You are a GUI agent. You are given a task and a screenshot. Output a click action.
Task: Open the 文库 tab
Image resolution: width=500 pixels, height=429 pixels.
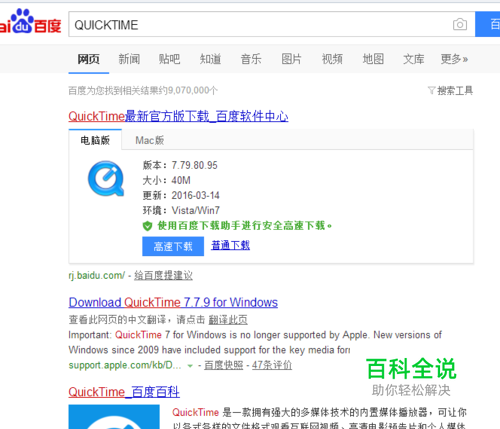414,59
